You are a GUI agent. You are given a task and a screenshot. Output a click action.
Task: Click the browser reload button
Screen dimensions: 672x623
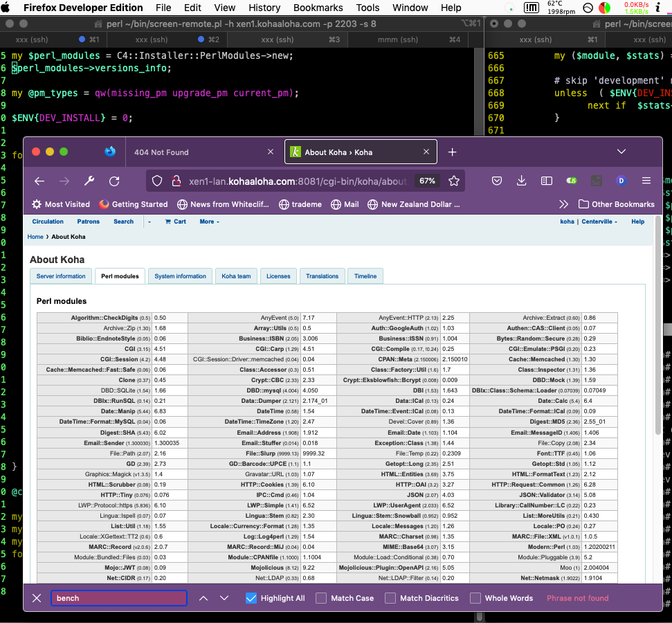[114, 181]
